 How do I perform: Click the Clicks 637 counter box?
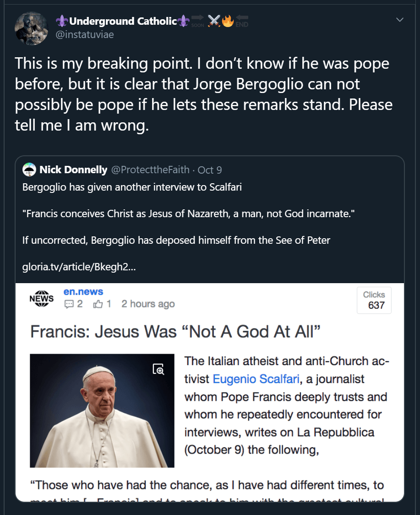[x=374, y=300]
